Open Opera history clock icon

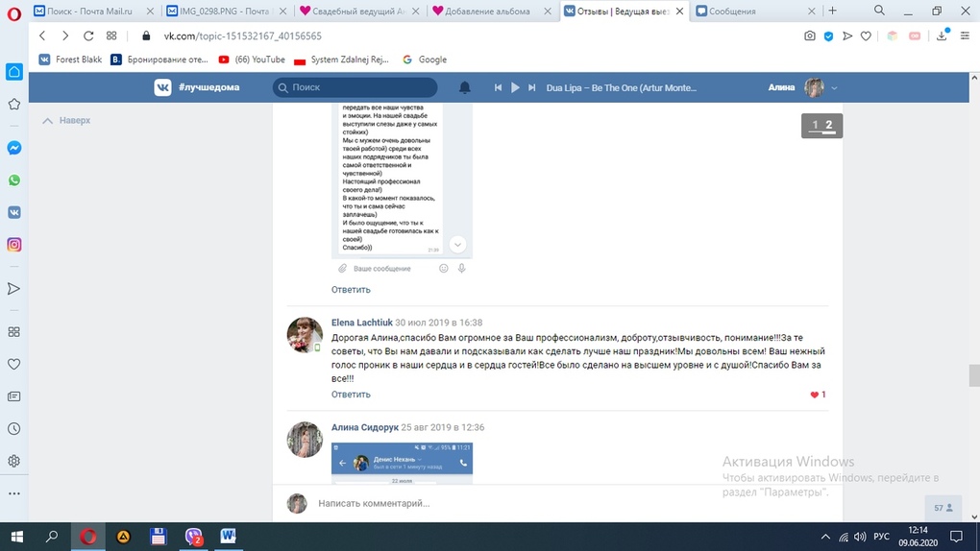14,429
